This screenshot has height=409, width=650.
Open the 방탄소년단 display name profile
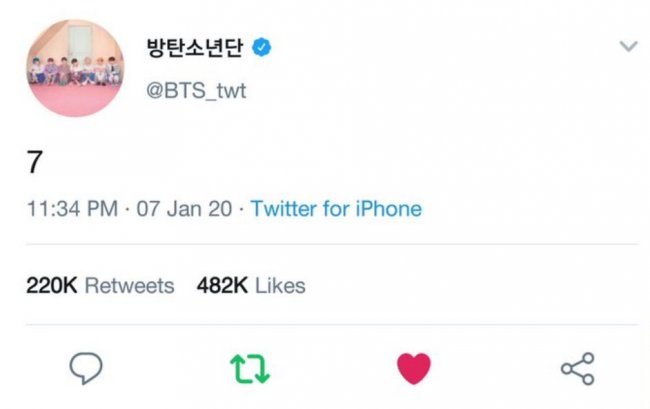(195, 48)
